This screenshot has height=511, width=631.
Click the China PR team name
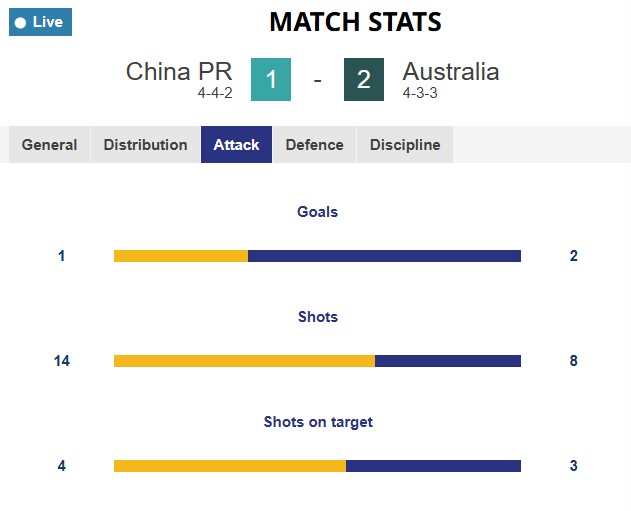tap(179, 71)
